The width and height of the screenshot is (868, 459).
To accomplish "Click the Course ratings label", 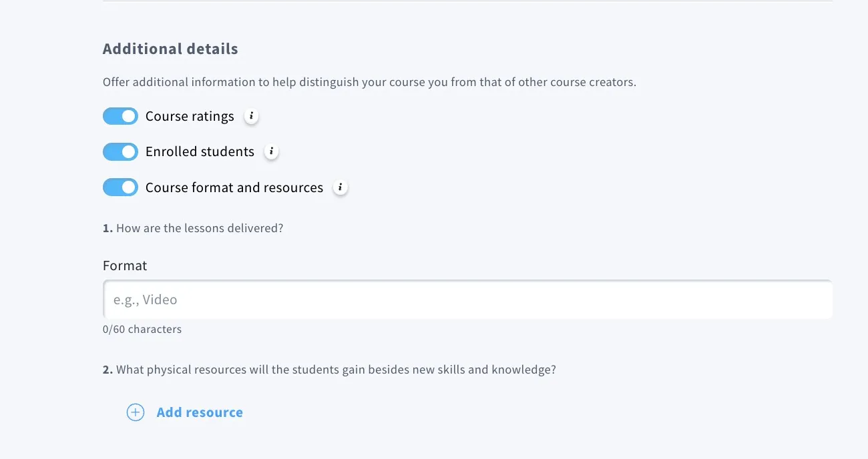I will tap(190, 116).
